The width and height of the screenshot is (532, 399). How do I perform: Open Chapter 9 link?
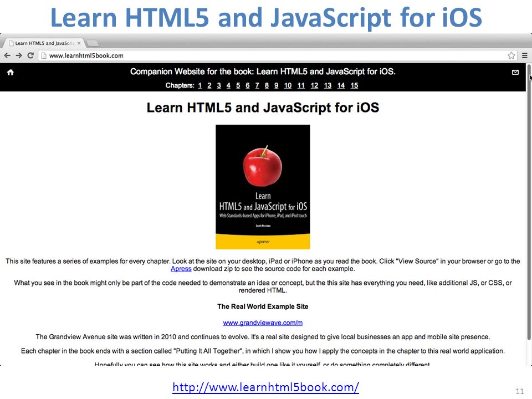point(276,85)
